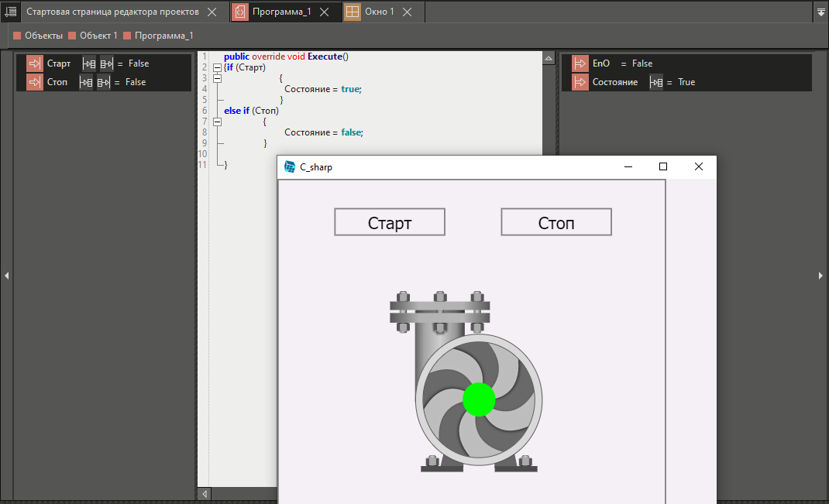Click the Стоп input argument arrow icon
This screenshot has height=504, width=829.
(x=34, y=82)
